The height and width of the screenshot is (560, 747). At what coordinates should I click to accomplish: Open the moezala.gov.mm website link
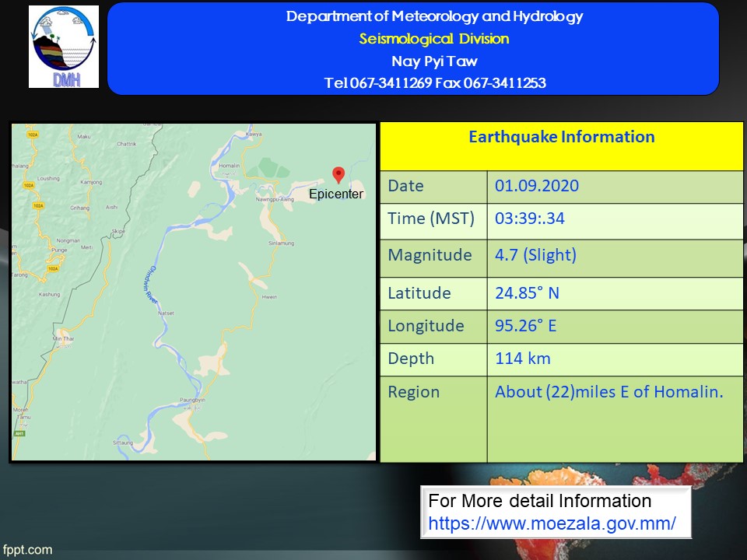[552, 523]
